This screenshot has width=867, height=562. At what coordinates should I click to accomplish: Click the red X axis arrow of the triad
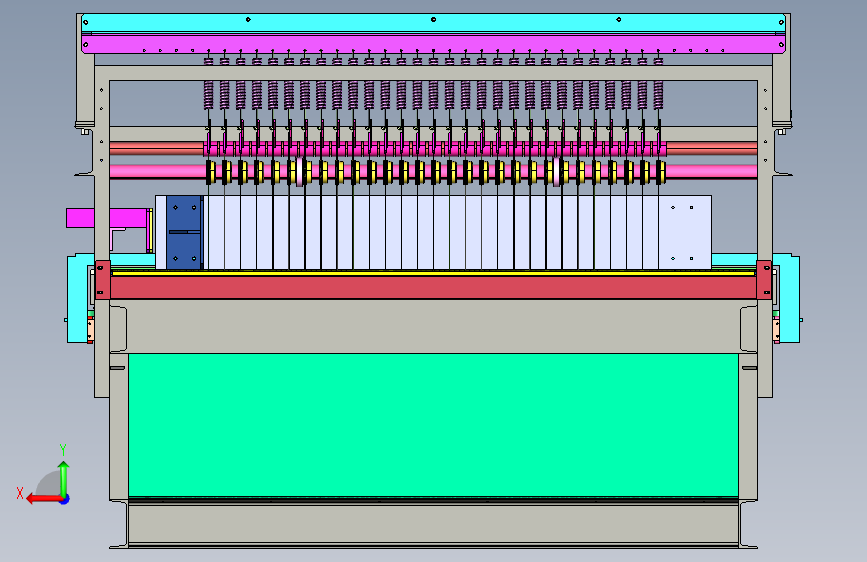(x=44, y=499)
